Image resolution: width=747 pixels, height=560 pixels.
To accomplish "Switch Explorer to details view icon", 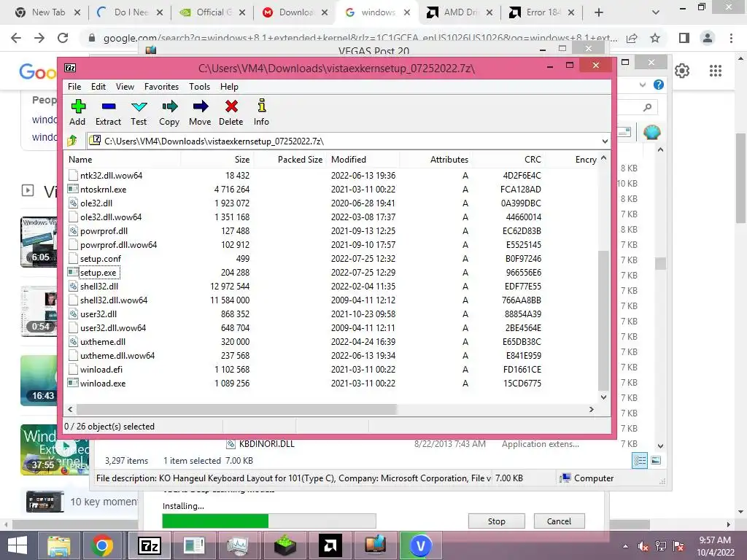I will tap(640, 461).
